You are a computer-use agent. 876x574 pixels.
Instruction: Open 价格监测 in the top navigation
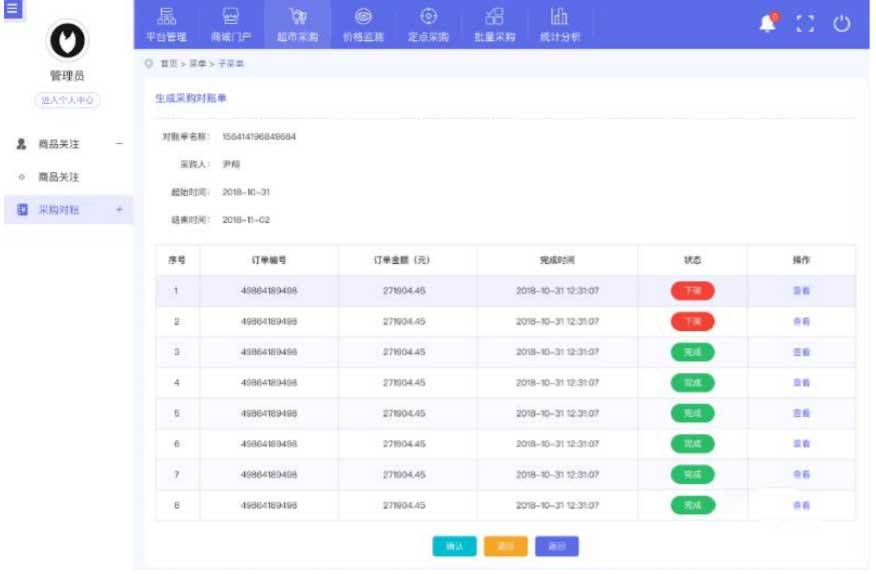coord(363,24)
